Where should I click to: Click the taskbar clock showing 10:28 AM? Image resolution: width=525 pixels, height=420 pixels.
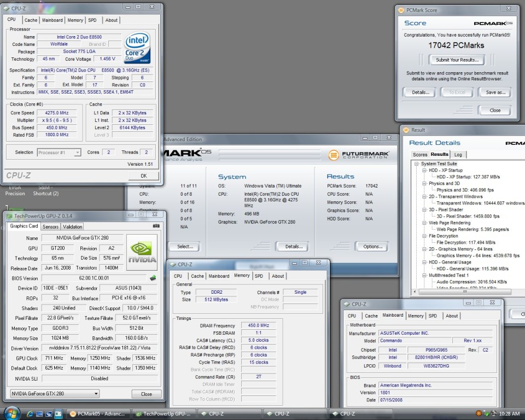(509, 414)
